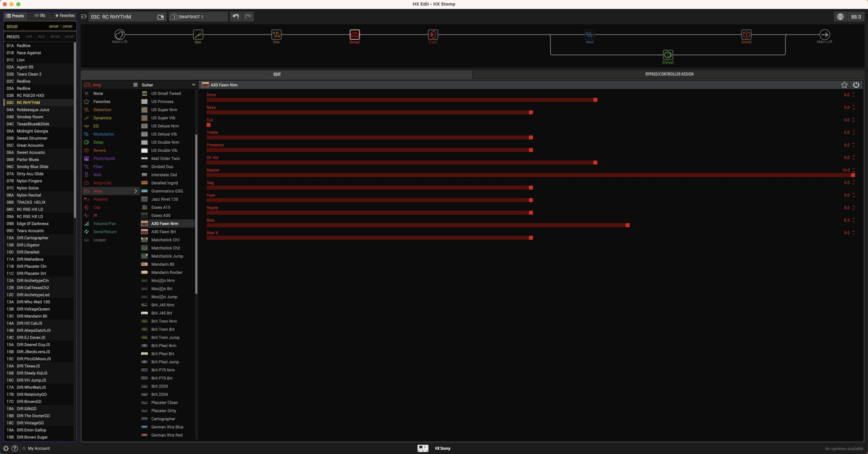The height and width of the screenshot is (454, 868).
Task: Click the Bias slider handle
Action: pos(627,225)
